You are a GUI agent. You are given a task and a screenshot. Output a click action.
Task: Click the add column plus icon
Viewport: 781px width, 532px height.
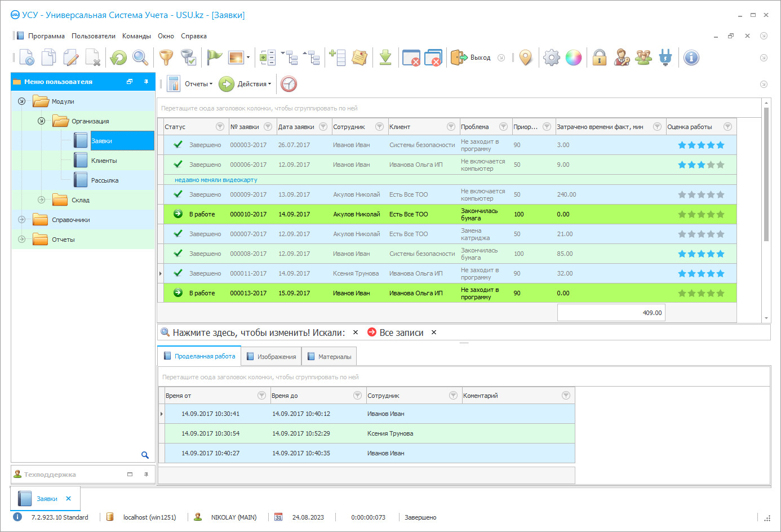(338, 57)
